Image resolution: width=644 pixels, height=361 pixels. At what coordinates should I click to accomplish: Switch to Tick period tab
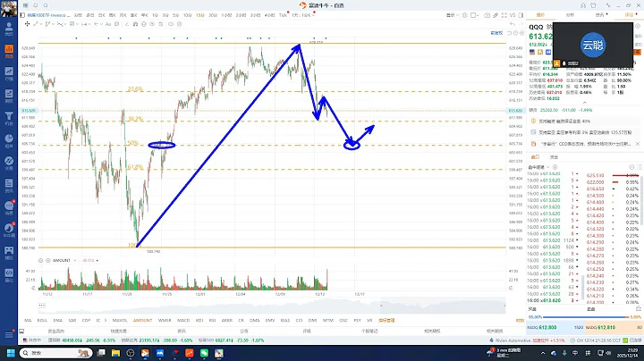[x=284, y=15]
